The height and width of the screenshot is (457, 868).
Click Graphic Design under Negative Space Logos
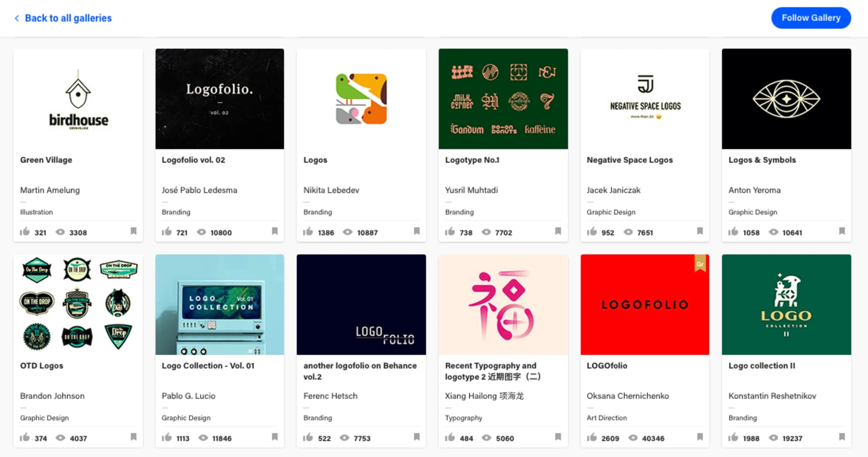pyautogui.click(x=611, y=212)
